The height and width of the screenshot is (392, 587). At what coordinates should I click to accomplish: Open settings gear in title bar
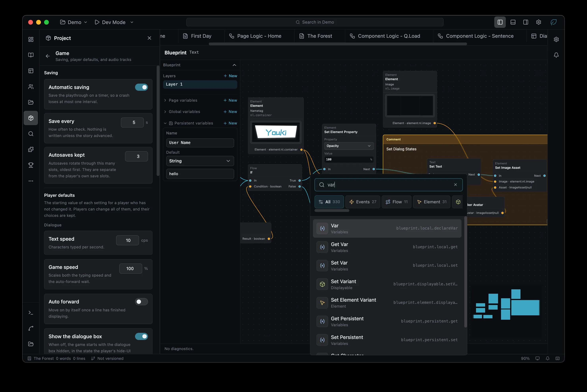pyautogui.click(x=539, y=22)
